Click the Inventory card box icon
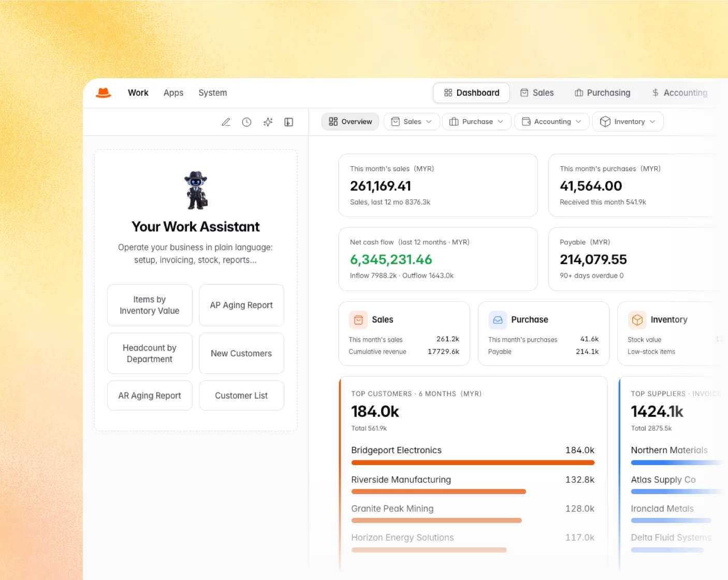The image size is (728, 580). (x=637, y=320)
